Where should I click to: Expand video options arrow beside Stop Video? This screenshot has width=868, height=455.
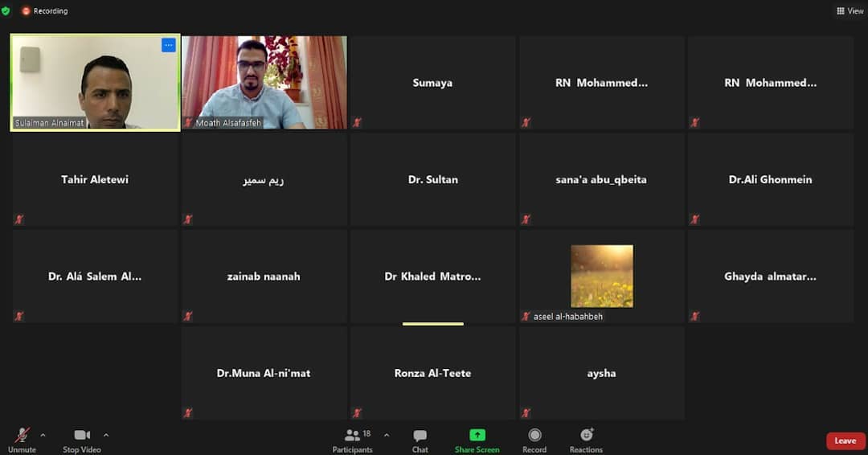(x=106, y=435)
